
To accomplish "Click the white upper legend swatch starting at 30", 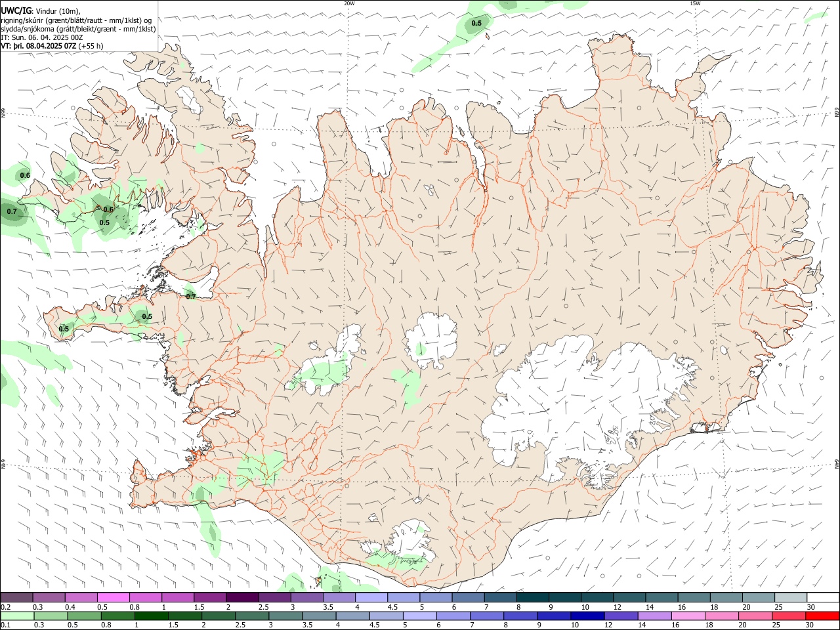I will 822,597.
